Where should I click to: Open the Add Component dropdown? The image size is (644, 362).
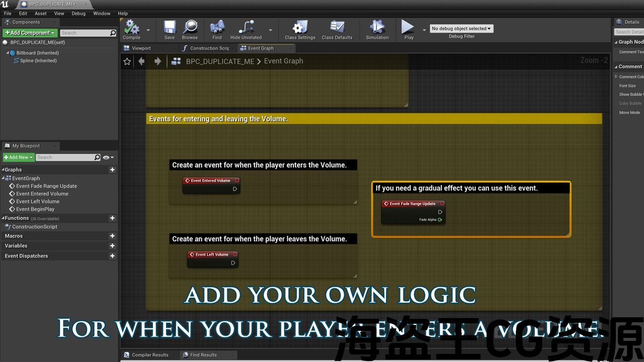30,33
